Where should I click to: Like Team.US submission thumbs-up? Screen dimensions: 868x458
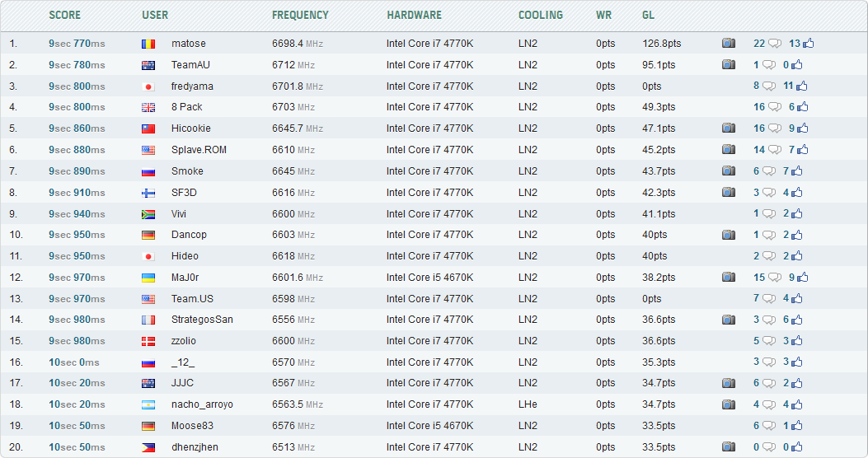(796, 298)
